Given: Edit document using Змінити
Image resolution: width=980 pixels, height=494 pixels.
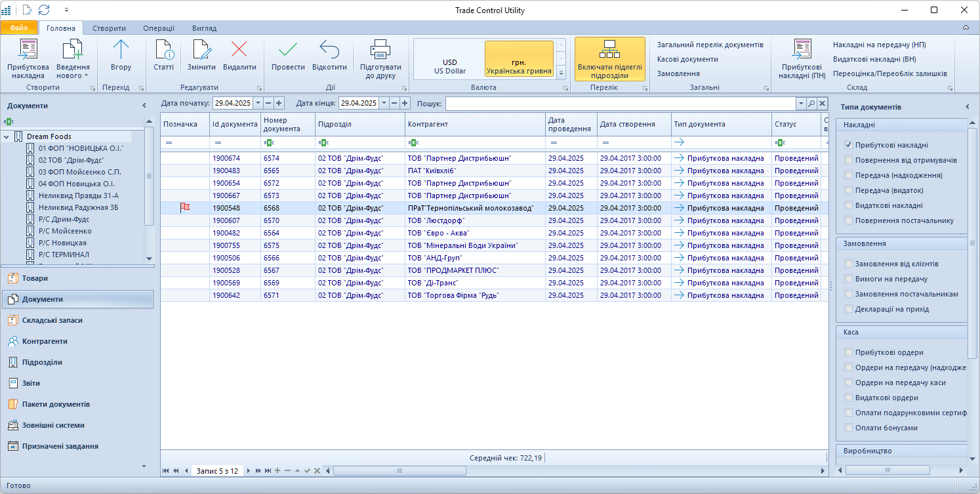Looking at the screenshot, I should click(x=201, y=55).
